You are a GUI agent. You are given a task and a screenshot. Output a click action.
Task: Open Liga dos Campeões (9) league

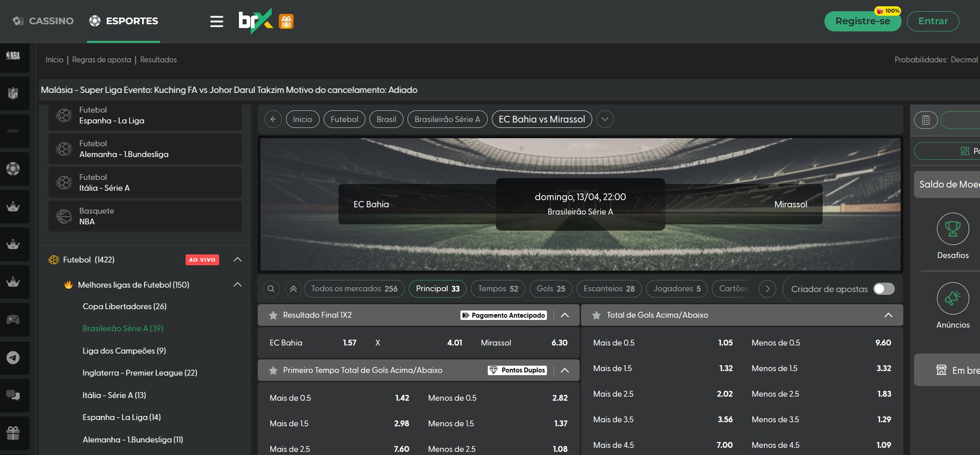point(124,351)
